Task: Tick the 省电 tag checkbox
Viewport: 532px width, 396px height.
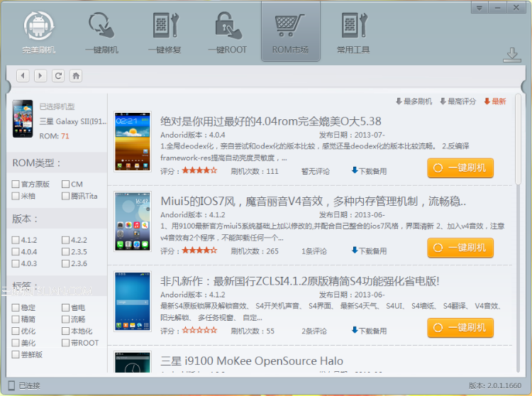Action: [65, 308]
